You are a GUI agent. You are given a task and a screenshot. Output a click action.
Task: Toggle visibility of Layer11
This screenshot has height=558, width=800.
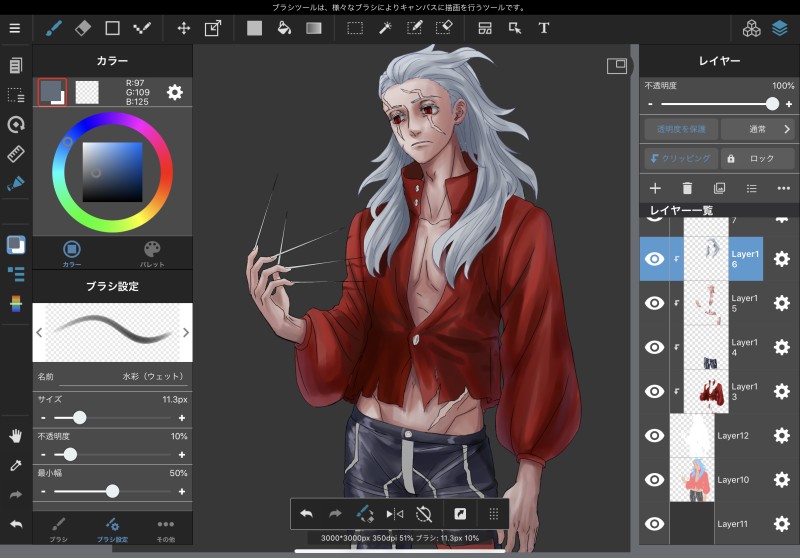(x=655, y=524)
